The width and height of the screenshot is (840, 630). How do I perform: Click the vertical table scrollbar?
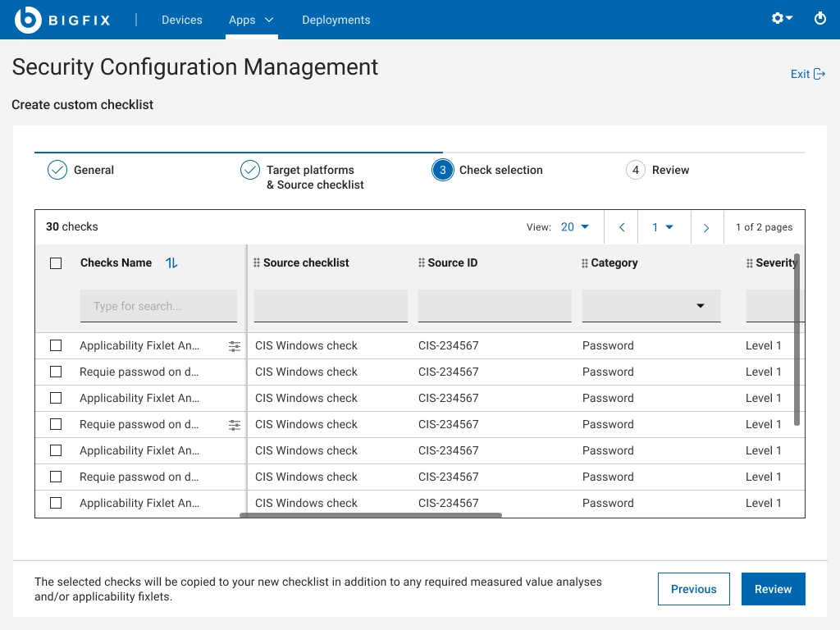tap(797, 339)
